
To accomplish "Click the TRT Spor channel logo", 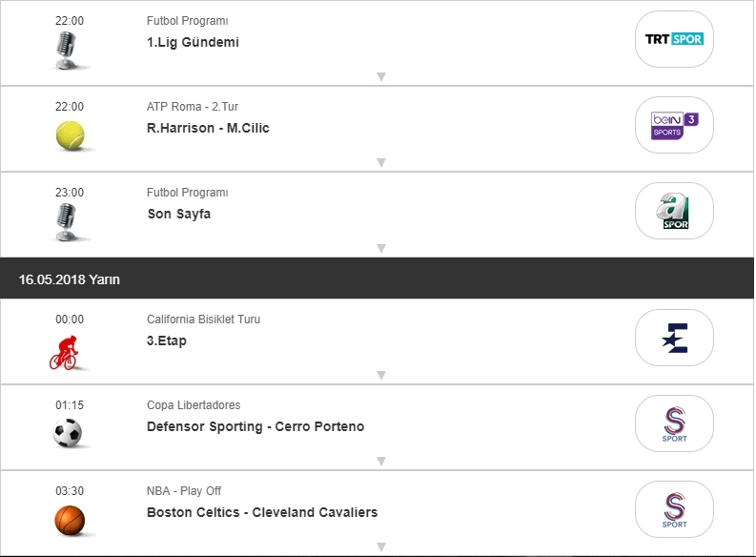I will 674,39.
